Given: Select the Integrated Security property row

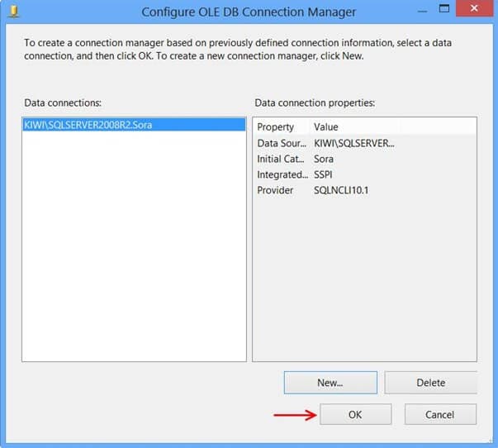Looking at the screenshot, I should [x=280, y=174].
